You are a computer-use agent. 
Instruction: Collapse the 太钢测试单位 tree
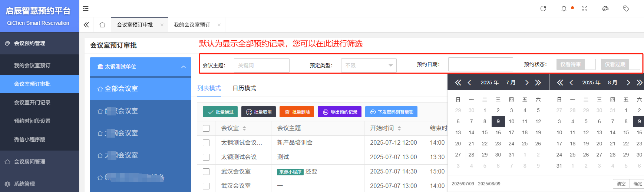pyautogui.click(x=183, y=67)
